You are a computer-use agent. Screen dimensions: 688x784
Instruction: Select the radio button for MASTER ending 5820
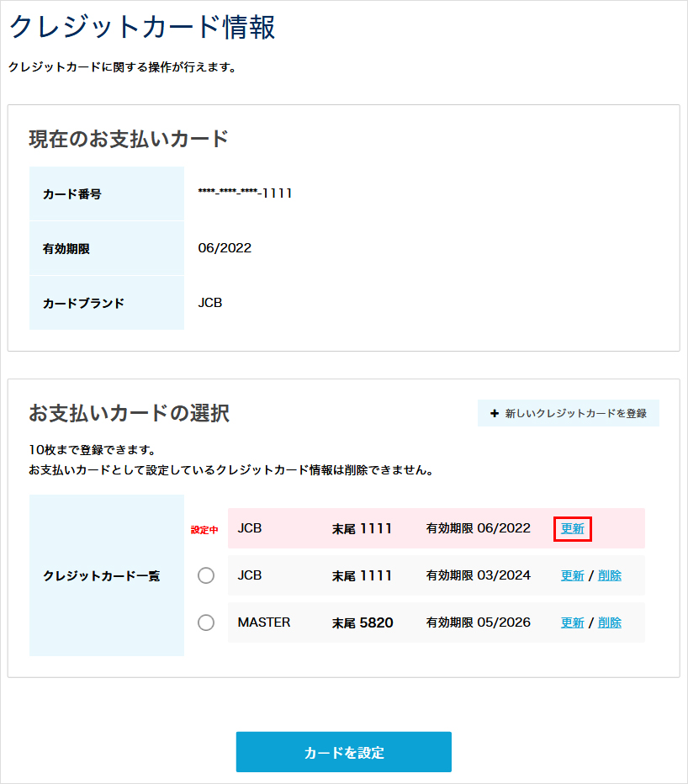206,622
